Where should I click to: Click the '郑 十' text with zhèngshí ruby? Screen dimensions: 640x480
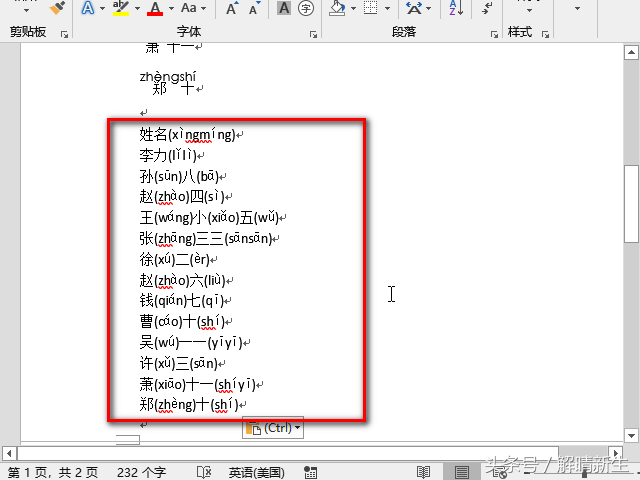[x=173, y=88]
